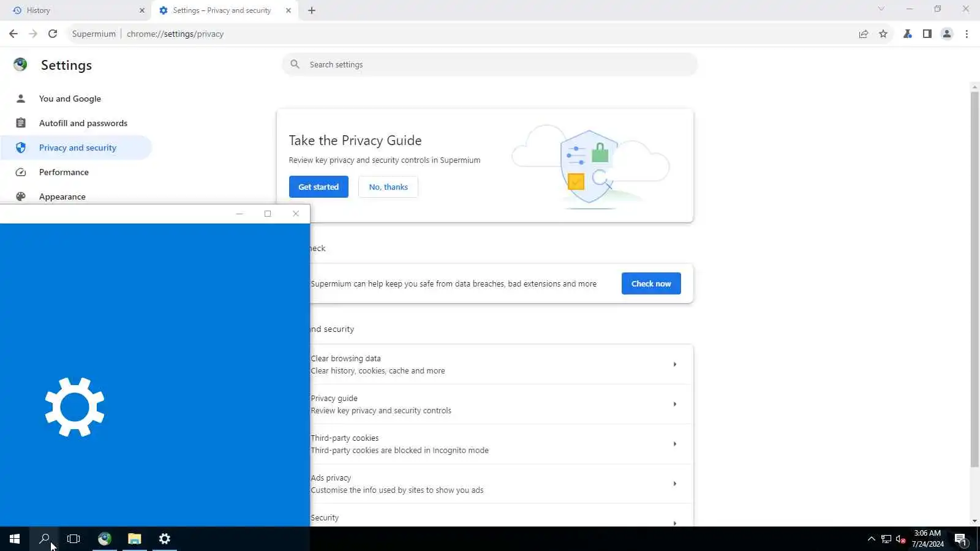
Task: Open File Explorer from the taskbar
Action: click(x=135, y=539)
